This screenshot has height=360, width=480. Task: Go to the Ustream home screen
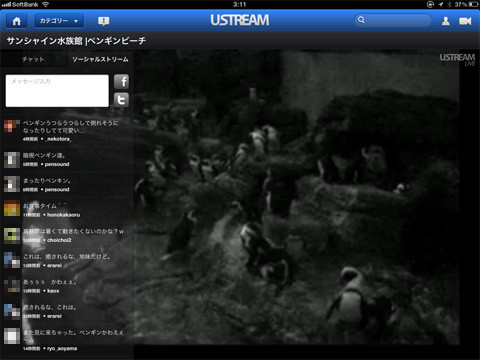click(x=16, y=21)
